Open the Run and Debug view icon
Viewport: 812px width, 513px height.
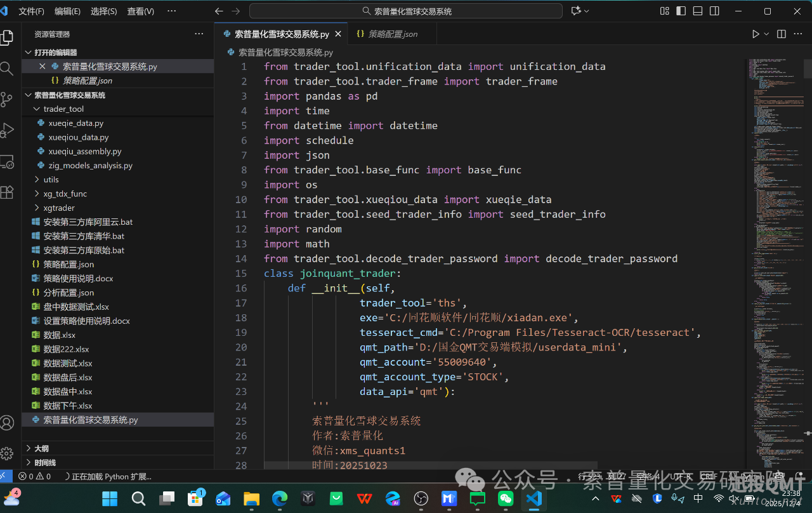(7, 131)
